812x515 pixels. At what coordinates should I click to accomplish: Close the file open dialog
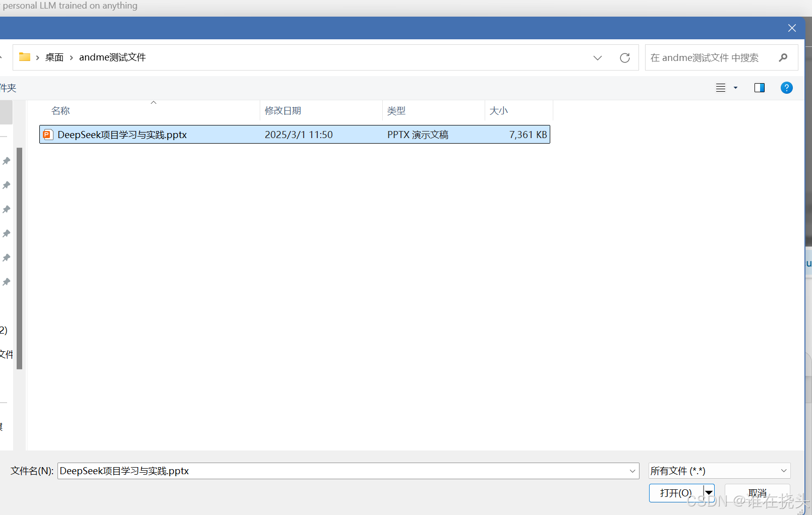pyautogui.click(x=792, y=28)
